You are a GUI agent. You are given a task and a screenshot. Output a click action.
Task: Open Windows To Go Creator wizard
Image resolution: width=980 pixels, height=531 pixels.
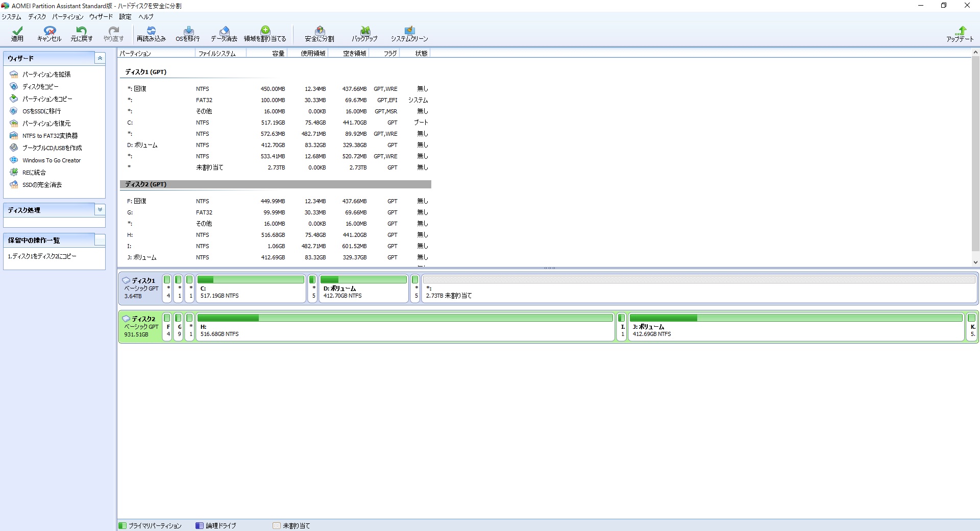coord(51,160)
